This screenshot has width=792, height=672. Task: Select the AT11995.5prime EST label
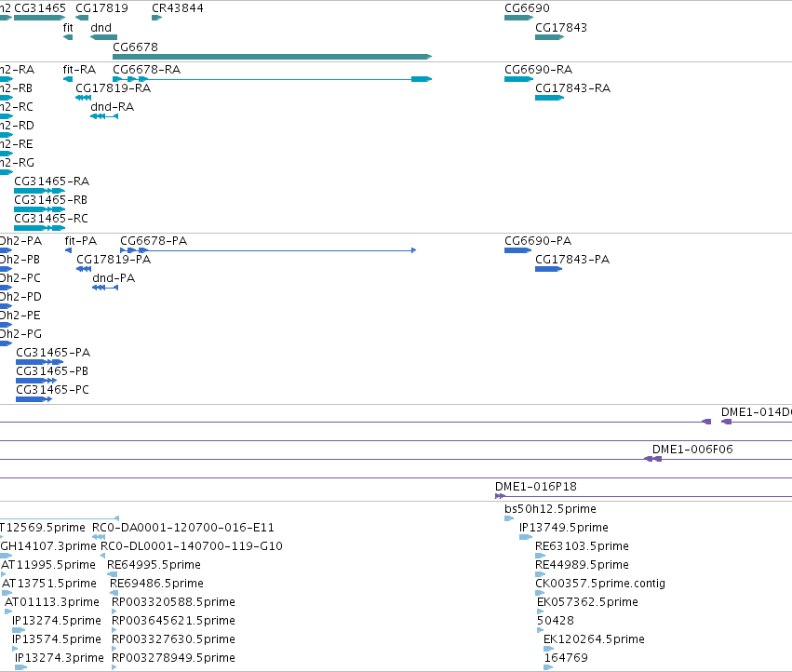click(x=48, y=564)
